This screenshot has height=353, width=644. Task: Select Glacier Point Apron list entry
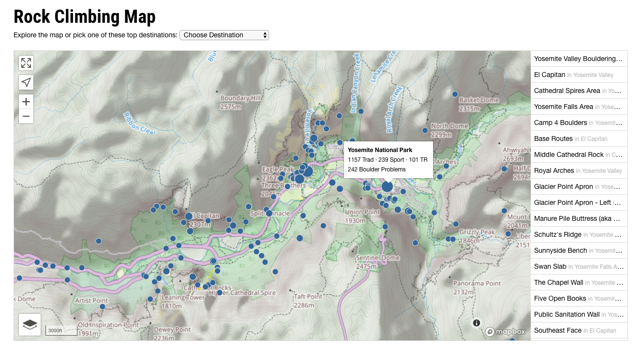pos(579,186)
